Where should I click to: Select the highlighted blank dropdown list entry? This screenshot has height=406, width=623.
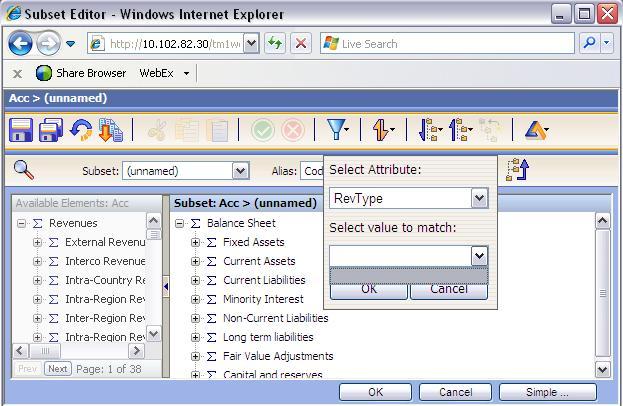coord(408,276)
